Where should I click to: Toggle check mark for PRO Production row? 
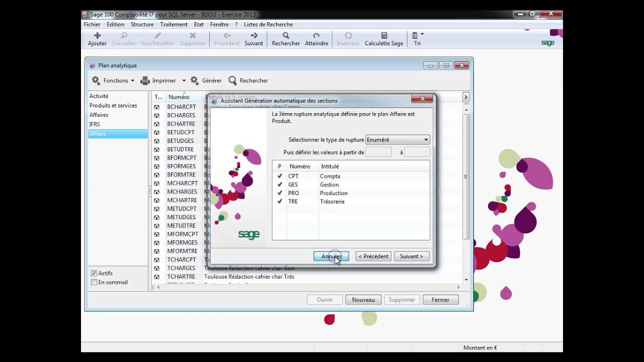click(x=280, y=193)
